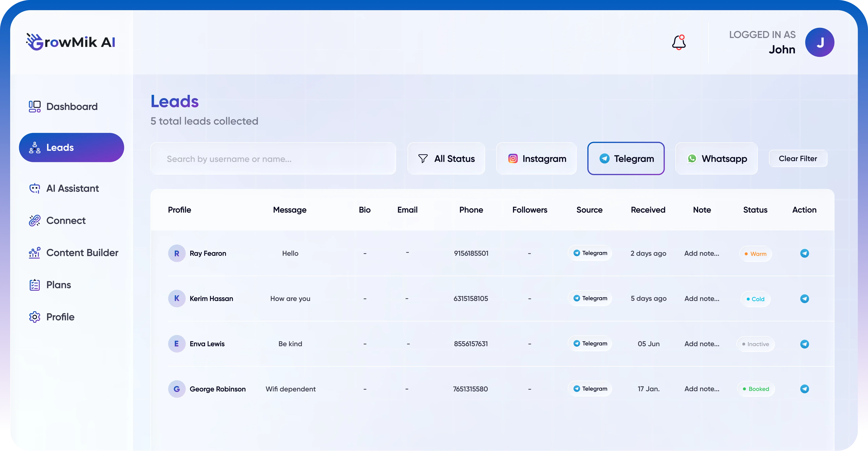The height and width of the screenshot is (461, 868).
Task: Open Telegram action for Enva Lewis
Action: click(x=804, y=344)
